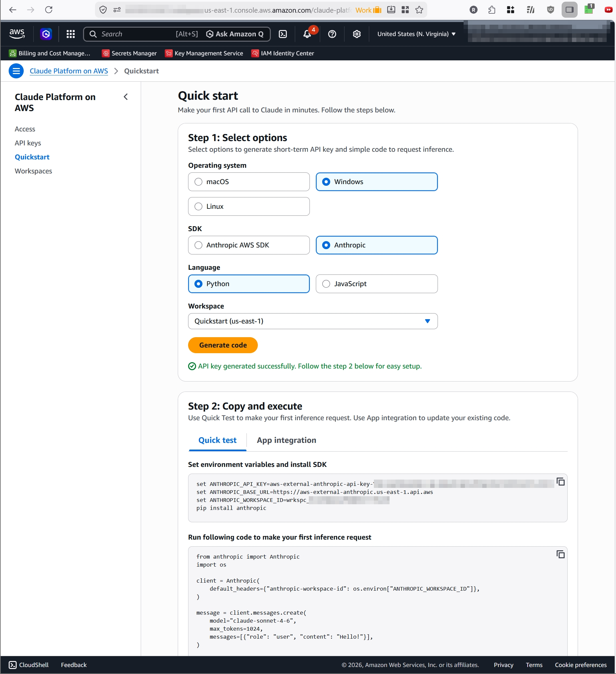The width and height of the screenshot is (616, 674).
Task: Switch to the Quick test tab
Action: 217,440
